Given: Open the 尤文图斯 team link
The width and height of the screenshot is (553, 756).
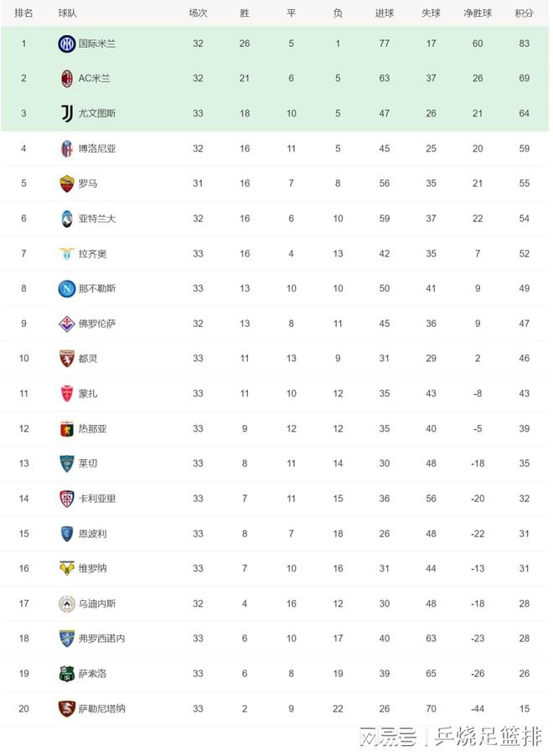Looking at the screenshot, I should [97, 114].
